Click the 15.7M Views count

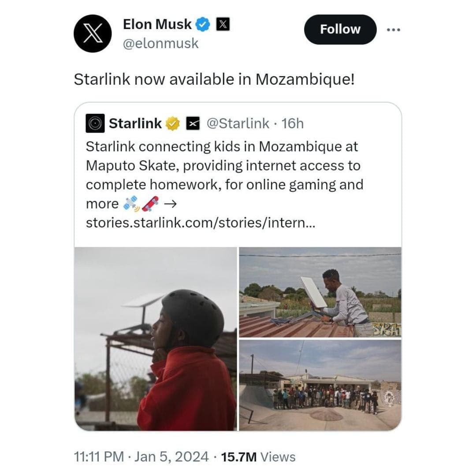coord(258,457)
